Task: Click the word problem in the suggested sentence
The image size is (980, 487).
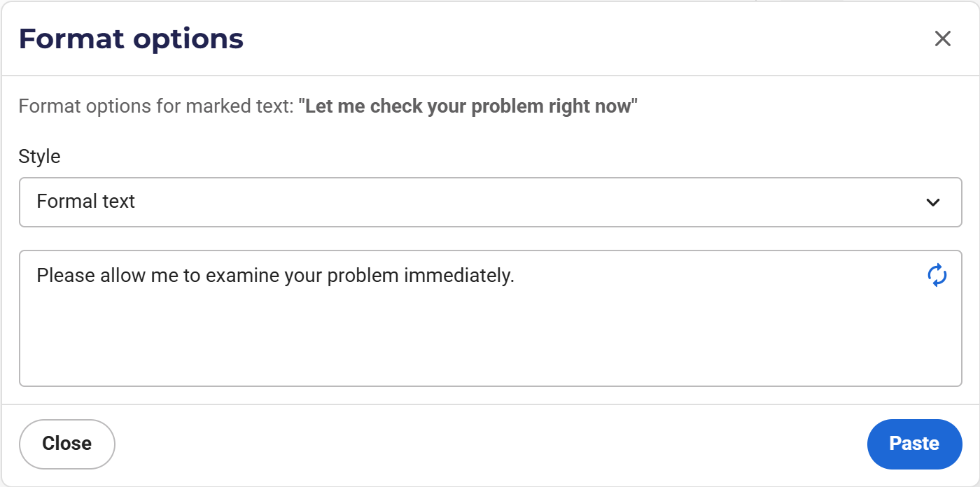Action: click(363, 276)
